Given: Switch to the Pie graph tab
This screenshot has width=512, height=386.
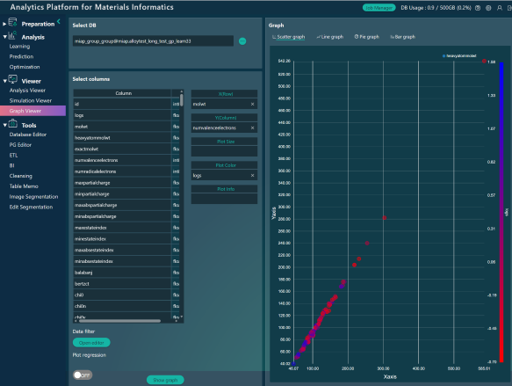Looking at the screenshot, I should [x=366, y=37].
